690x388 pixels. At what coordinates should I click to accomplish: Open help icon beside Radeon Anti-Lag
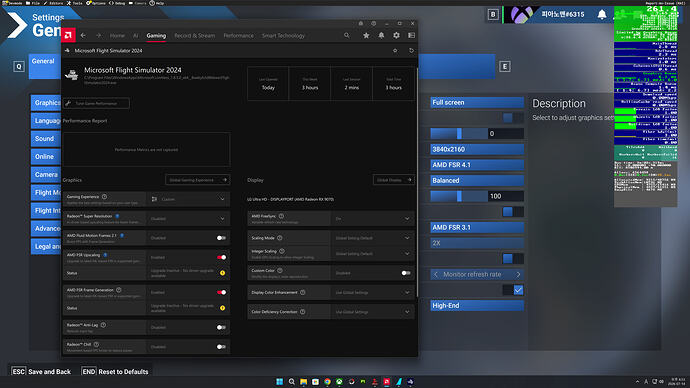pyautogui.click(x=103, y=325)
